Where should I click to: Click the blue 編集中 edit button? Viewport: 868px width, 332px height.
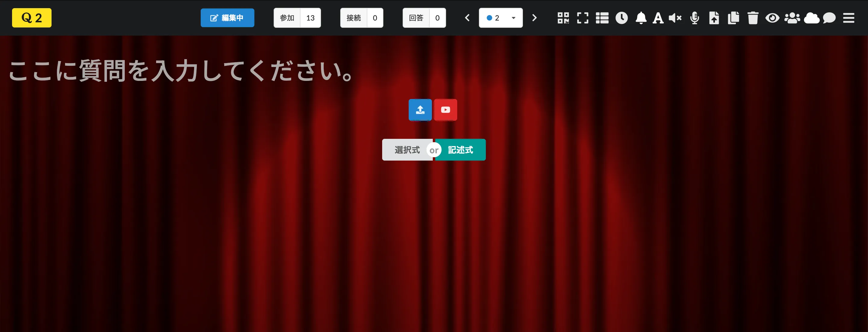(x=228, y=18)
